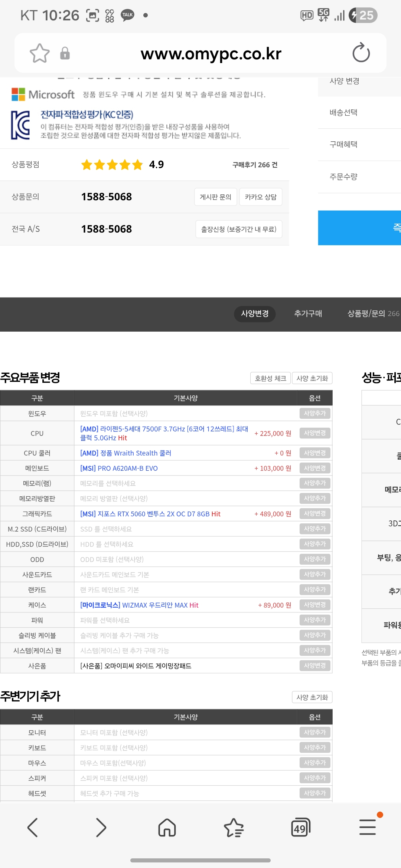Tap the 게시판 문의 button
This screenshot has width=401, height=868.
coord(216,197)
